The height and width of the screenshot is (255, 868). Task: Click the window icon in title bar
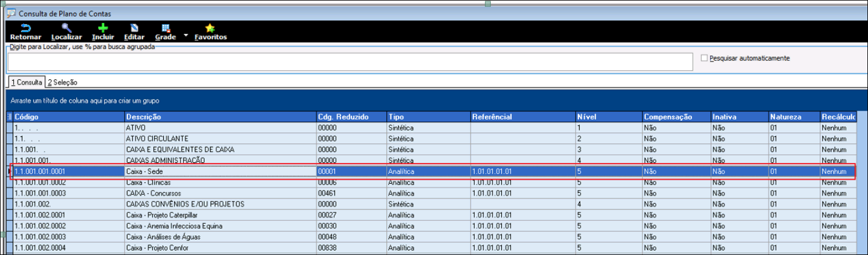tap(11, 13)
